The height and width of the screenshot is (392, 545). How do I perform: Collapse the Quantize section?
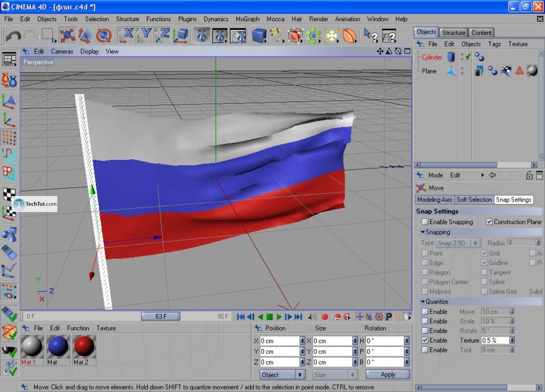pos(423,301)
